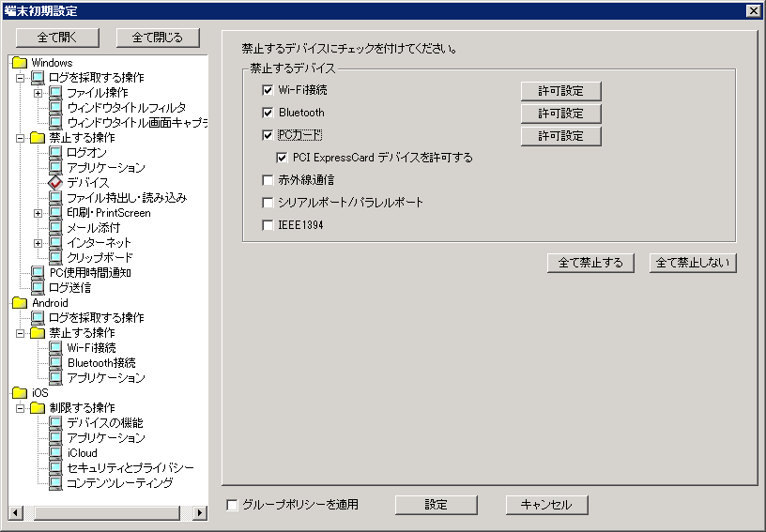Check the 赤外線通信 checkbox
Screen dimensions: 766x532
(268, 180)
